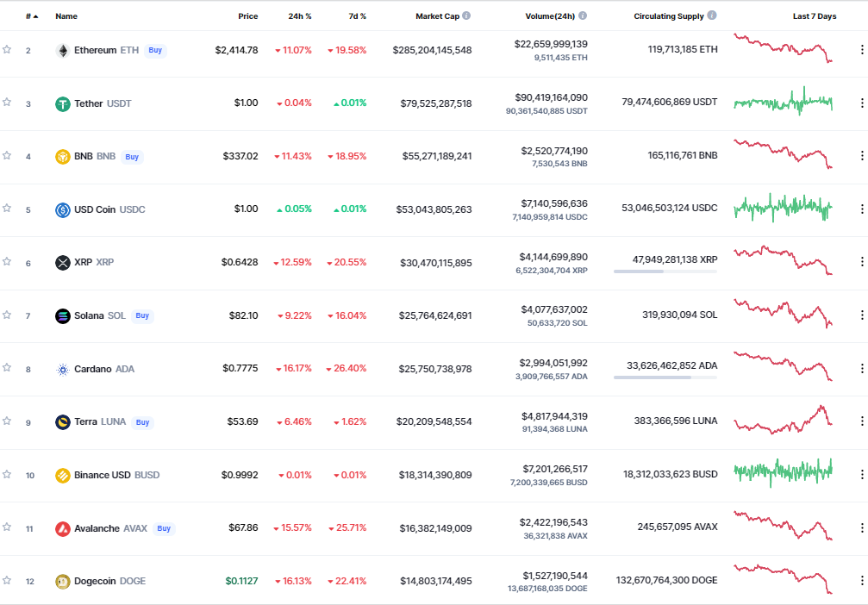Viewport: 868px width, 605px height.
Task: Open more options menu for Dogecoin row
Action: point(862,580)
